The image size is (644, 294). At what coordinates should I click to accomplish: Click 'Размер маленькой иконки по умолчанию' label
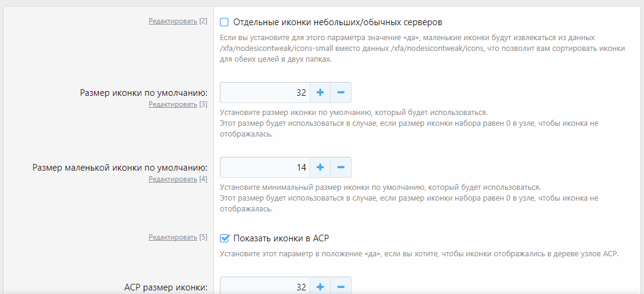click(120, 168)
